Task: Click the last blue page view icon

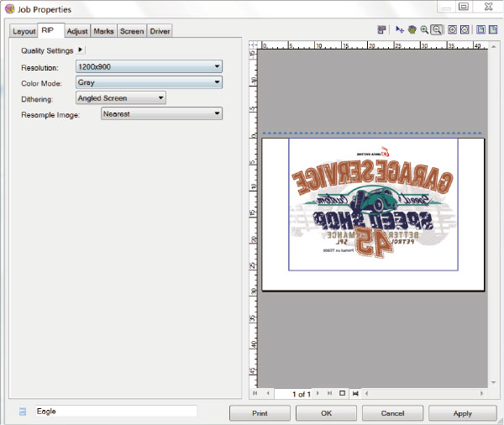Action: click(x=493, y=29)
